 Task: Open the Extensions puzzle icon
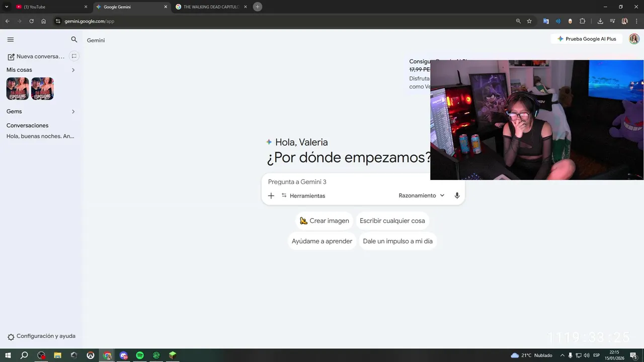click(583, 21)
